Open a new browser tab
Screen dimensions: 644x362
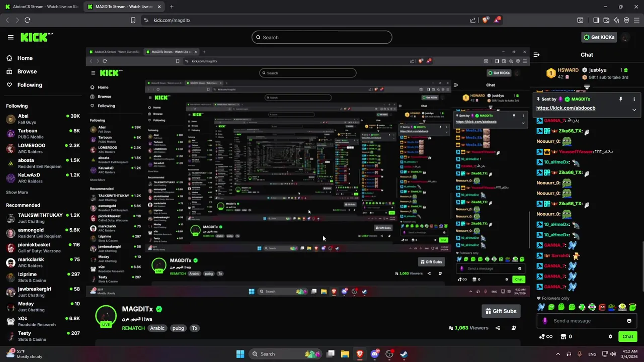coord(172,7)
